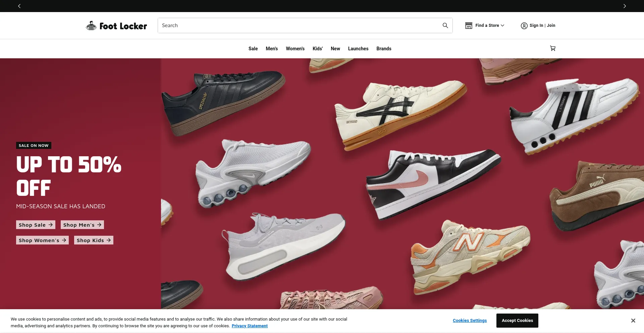Screen dimensions: 644x333
Task: Click the search magnifier icon
Action: pos(445,25)
